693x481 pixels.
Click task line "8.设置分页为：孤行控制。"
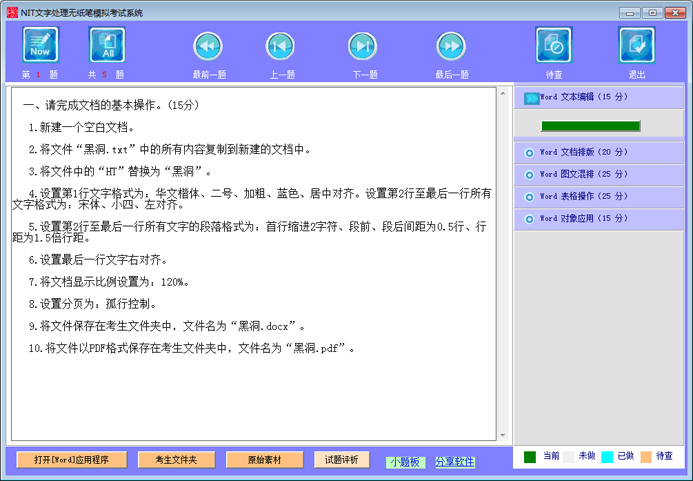pyautogui.click(x=92, y=304)
